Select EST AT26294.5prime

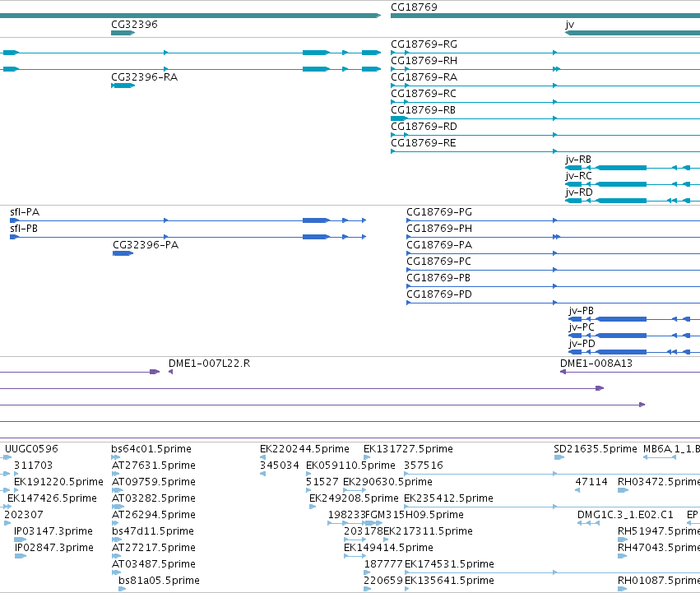[154, 516]
